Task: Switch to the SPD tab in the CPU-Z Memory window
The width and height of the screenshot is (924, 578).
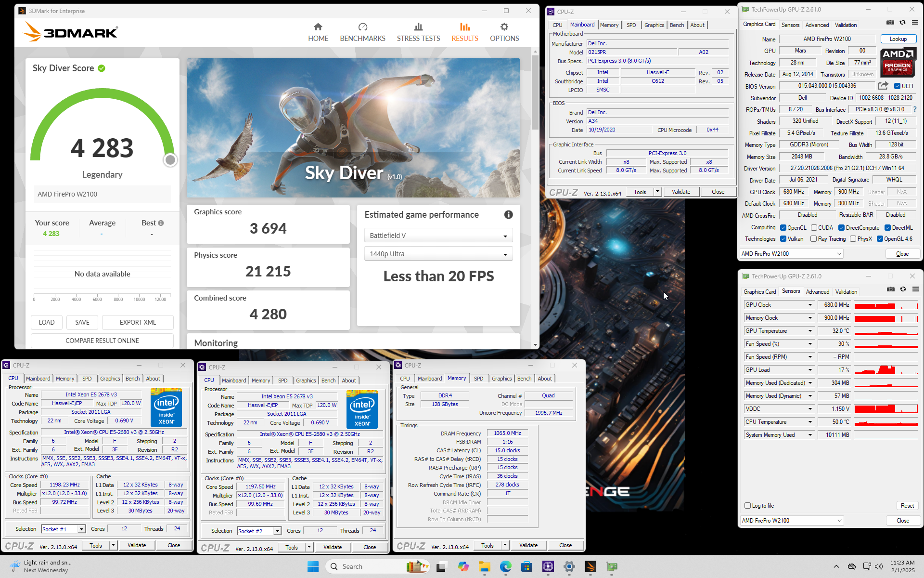Action: pyautogui.click(x=478, y=379)
